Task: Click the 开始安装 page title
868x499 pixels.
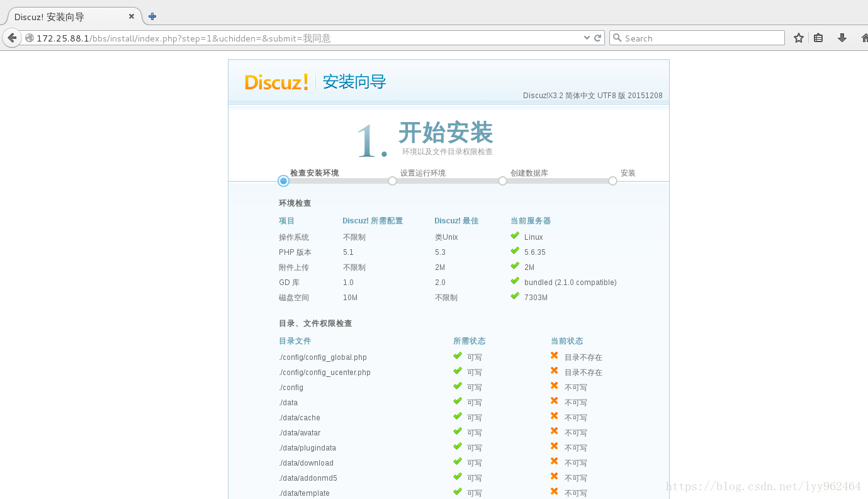Action: [446, 133]
